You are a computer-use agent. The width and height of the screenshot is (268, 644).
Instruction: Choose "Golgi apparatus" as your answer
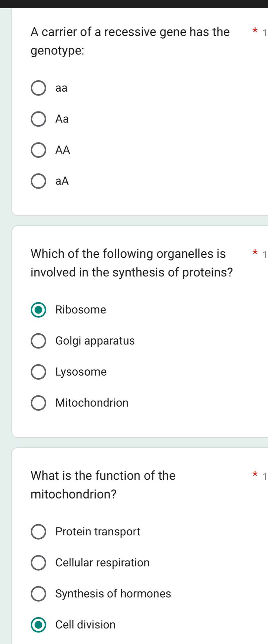point(38,341)
